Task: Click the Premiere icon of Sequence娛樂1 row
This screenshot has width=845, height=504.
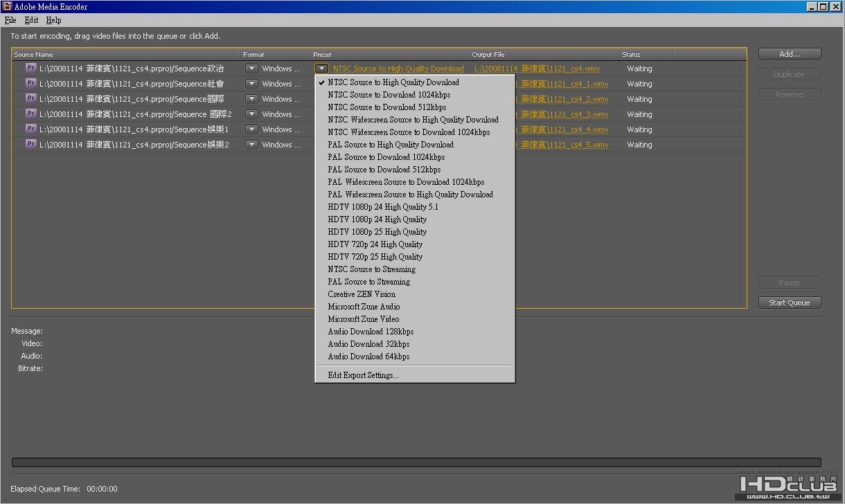Action: point(30,129)
